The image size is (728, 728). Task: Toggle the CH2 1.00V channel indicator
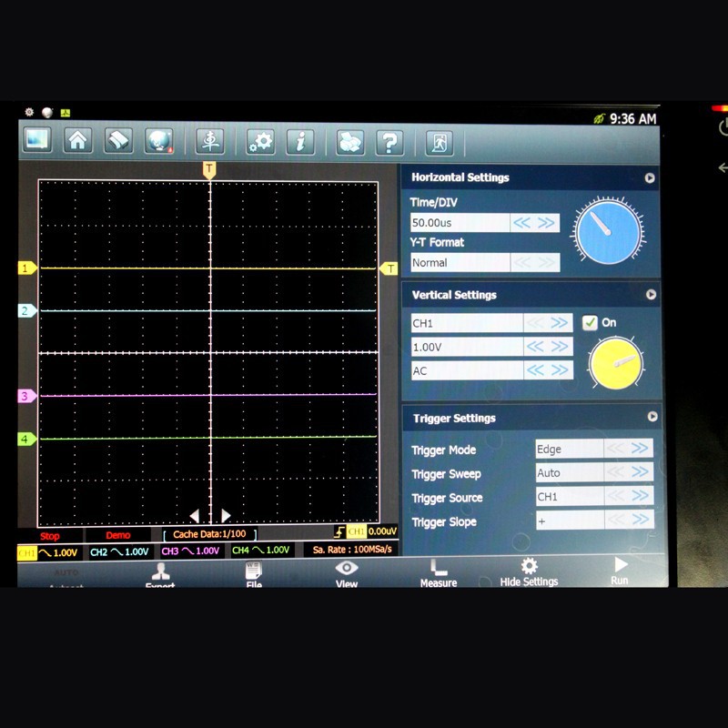(118, 551)
